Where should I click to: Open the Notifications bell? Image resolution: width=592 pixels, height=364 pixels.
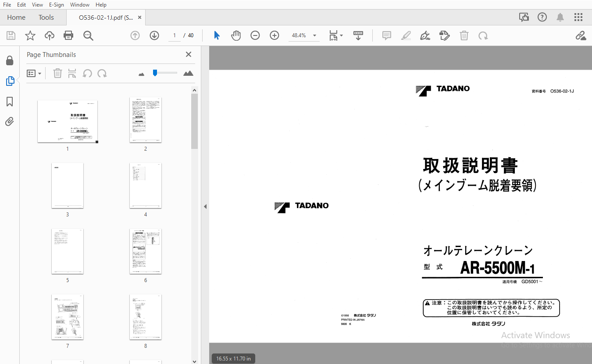(560, 18)
